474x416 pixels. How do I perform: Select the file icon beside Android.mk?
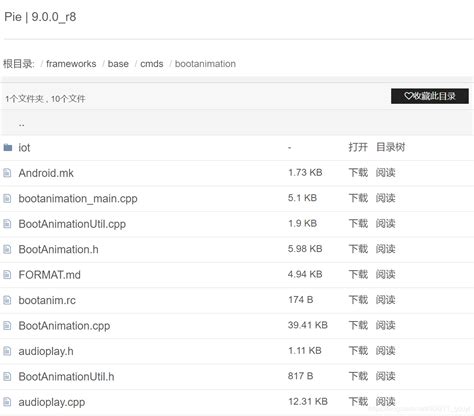pos(7,173)
